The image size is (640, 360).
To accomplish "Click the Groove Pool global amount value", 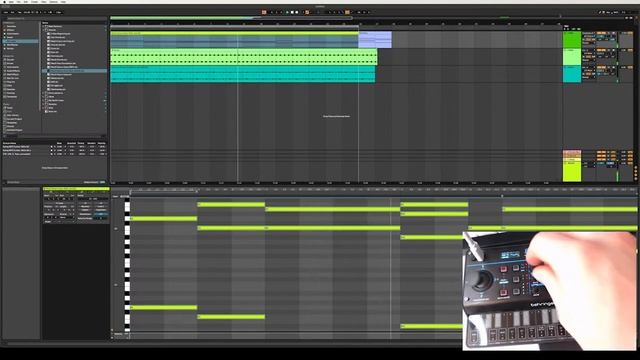I will (x=102, y=182).
